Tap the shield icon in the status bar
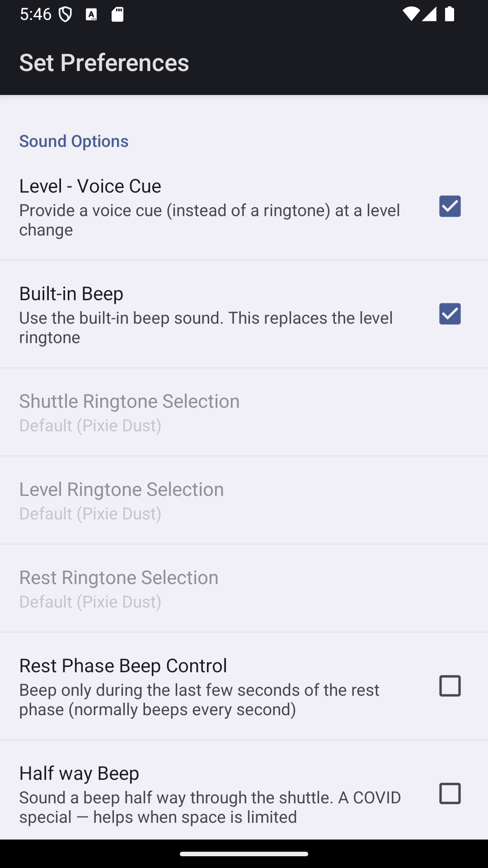 [x=66, y=15]
